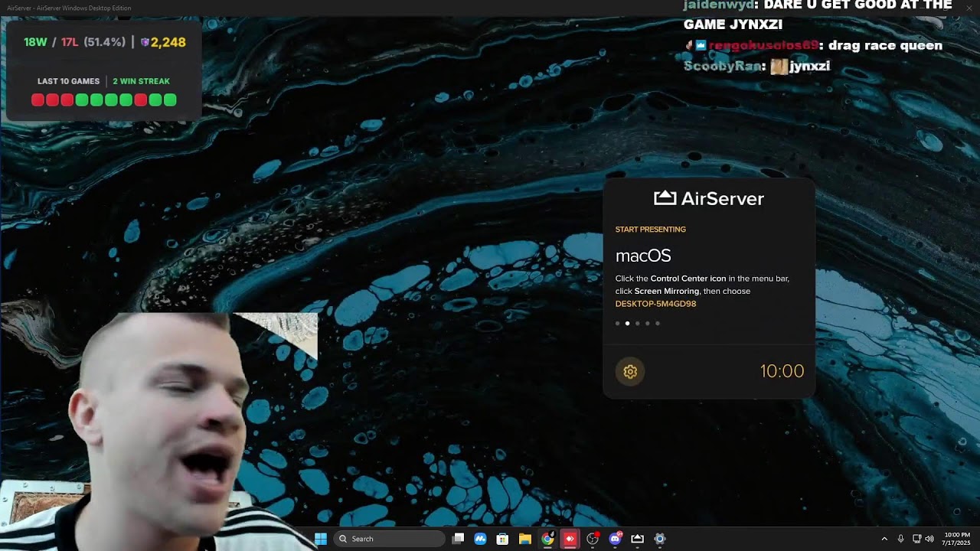
Task: Open the red AnyDesk taskbar app
Action: (570, 539)
